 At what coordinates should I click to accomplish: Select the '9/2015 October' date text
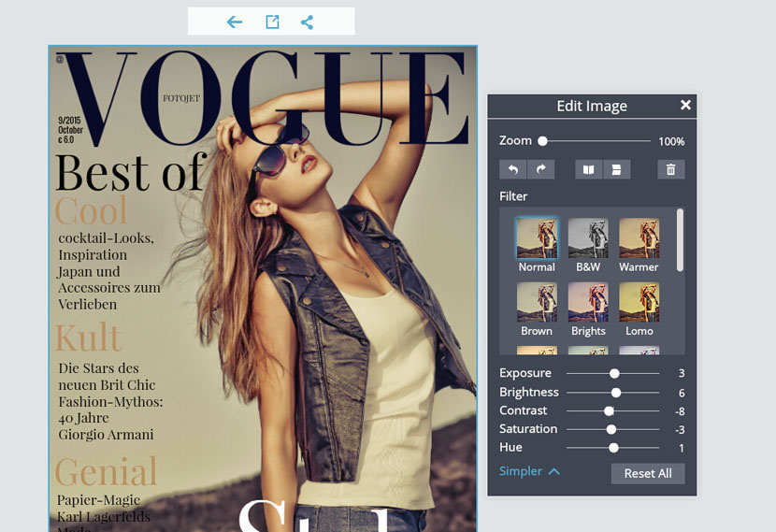click(70, 130)
